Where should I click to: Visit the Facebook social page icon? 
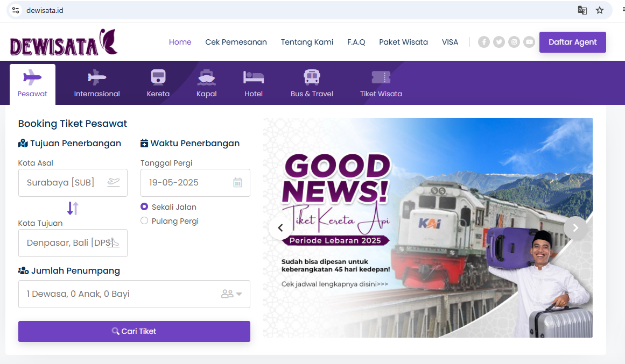point(483,42)
